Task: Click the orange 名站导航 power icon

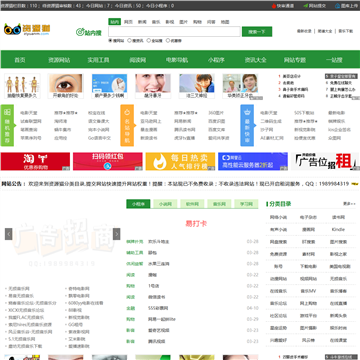Action: pos(127,112)
